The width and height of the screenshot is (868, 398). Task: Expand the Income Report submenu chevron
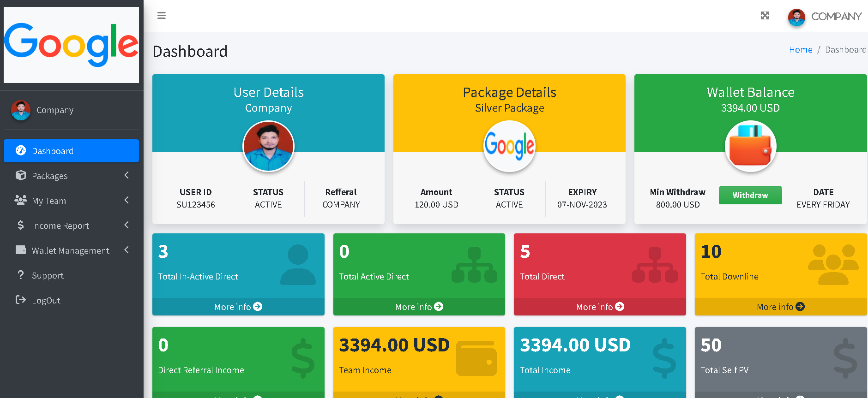[x=127, y=225]
